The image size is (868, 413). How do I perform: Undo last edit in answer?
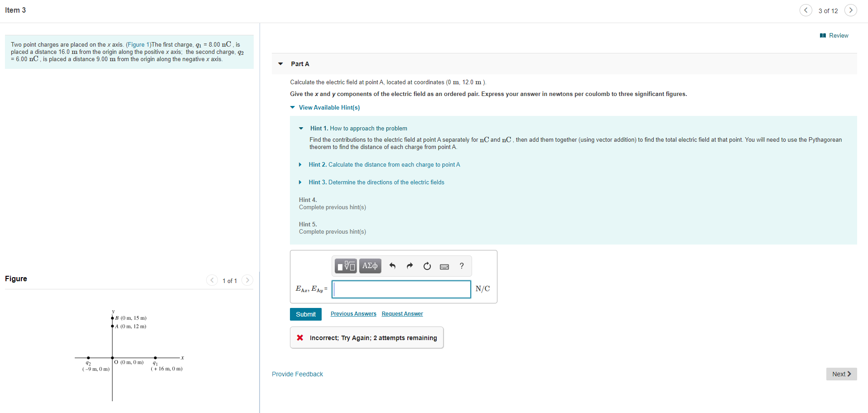click(392, 266)
